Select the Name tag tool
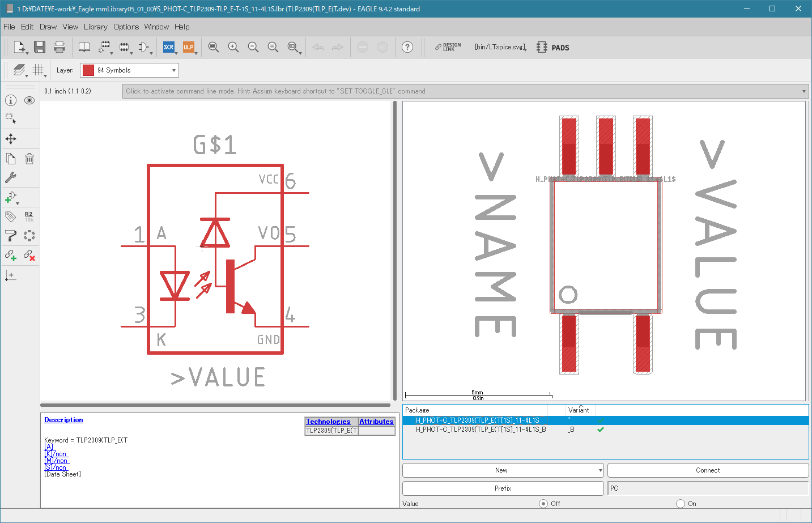 click(11, 216)
